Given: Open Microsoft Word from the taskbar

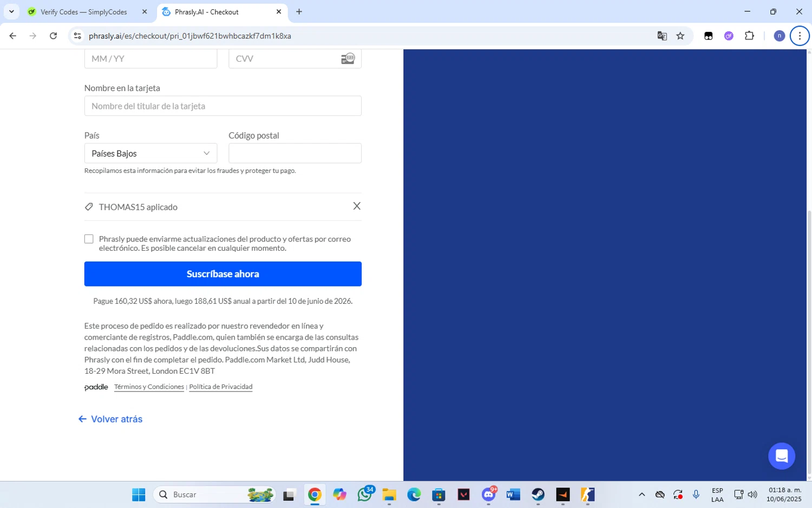Looking at the screenshot, I should (513, 494).
